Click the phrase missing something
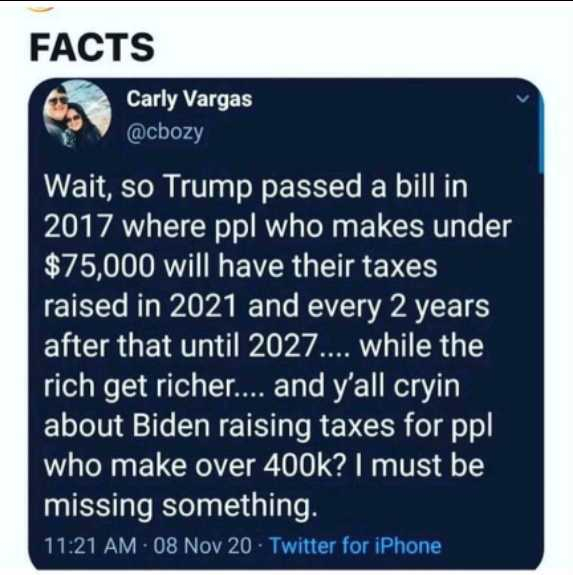The image size is (573, 575). pos(180,506)
